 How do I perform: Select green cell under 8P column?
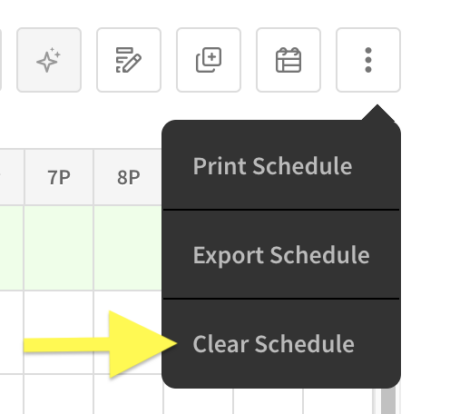pos(128,248)
